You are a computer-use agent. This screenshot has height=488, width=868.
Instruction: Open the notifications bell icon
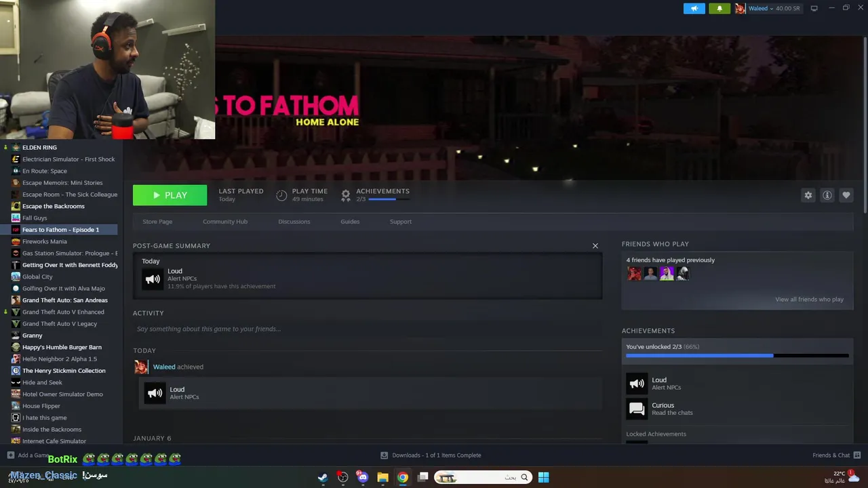[x=719, y=8]
